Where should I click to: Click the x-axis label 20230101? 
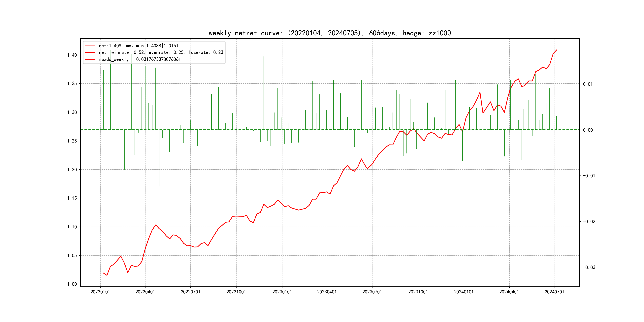282,292
